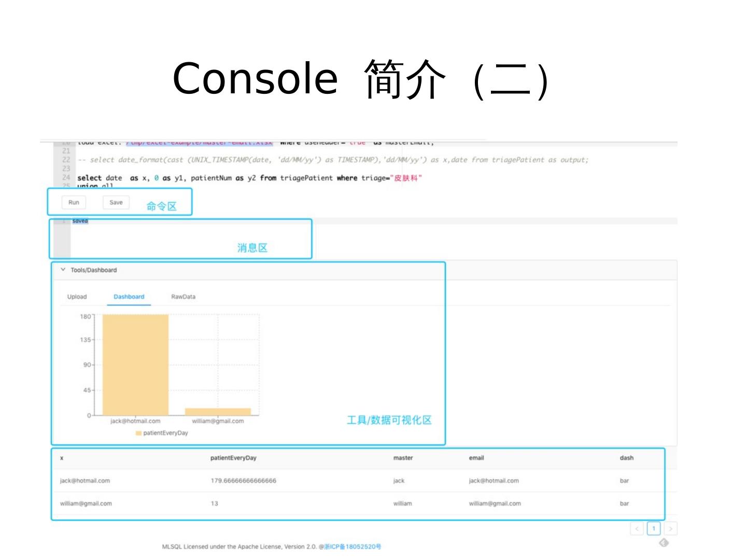Go to next page arrow in pagination
The image size is (747, 560).
tap(671, 529)
